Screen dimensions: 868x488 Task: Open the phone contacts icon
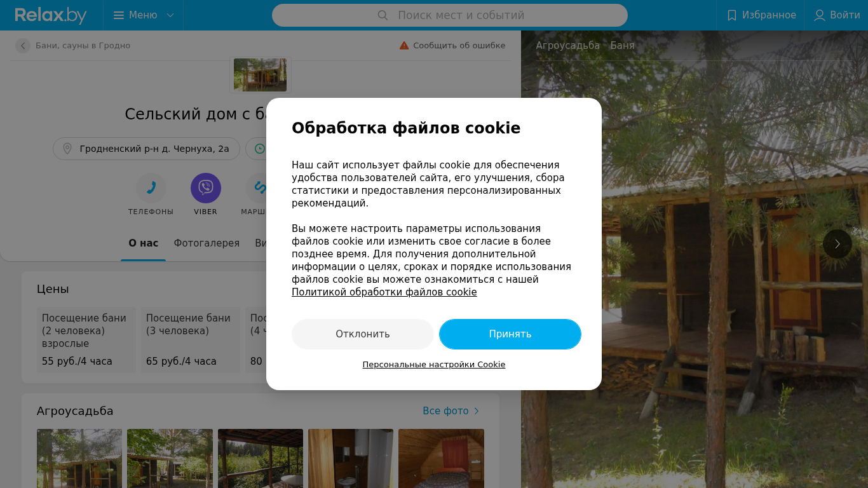coord(151,188)
